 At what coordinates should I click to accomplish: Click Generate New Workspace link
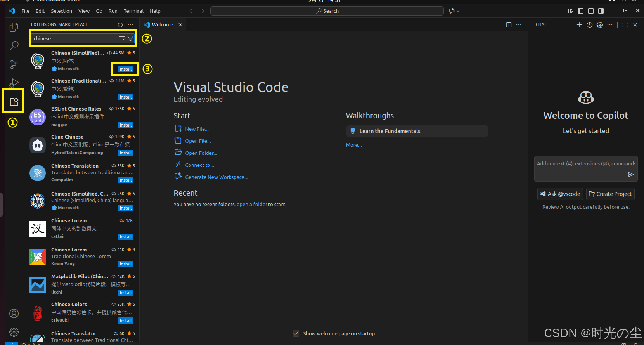216,177
